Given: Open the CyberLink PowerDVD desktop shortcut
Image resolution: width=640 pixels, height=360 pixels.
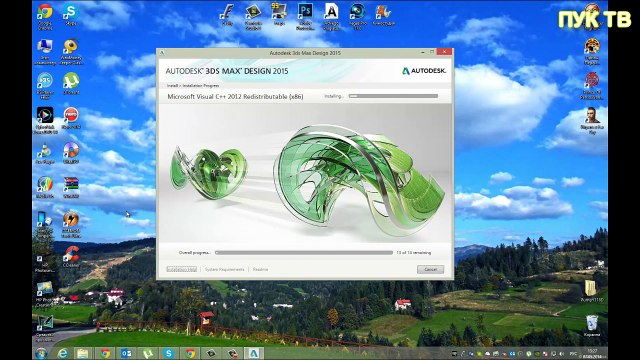Looking at the screenshot, I should tap(44, 120).
